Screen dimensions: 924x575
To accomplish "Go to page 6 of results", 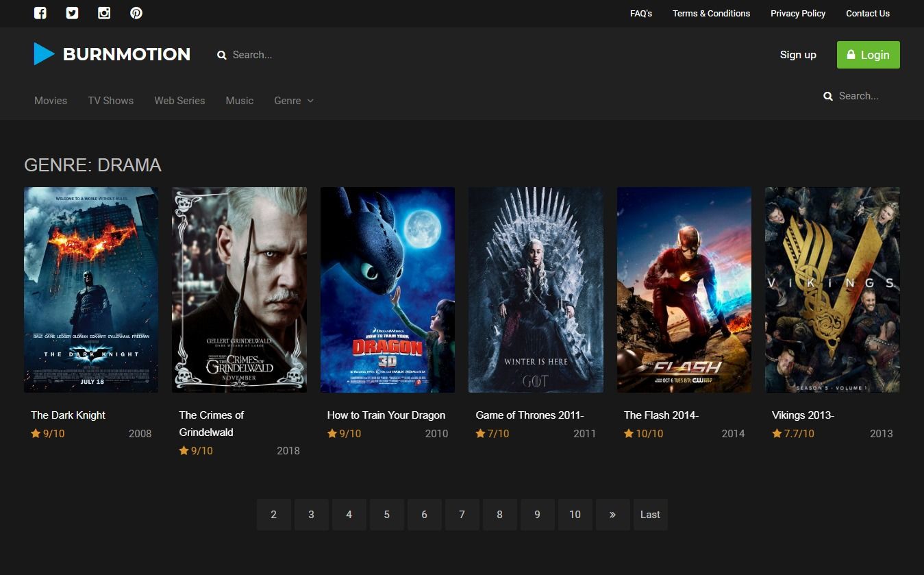I will [x=425, y=515].
